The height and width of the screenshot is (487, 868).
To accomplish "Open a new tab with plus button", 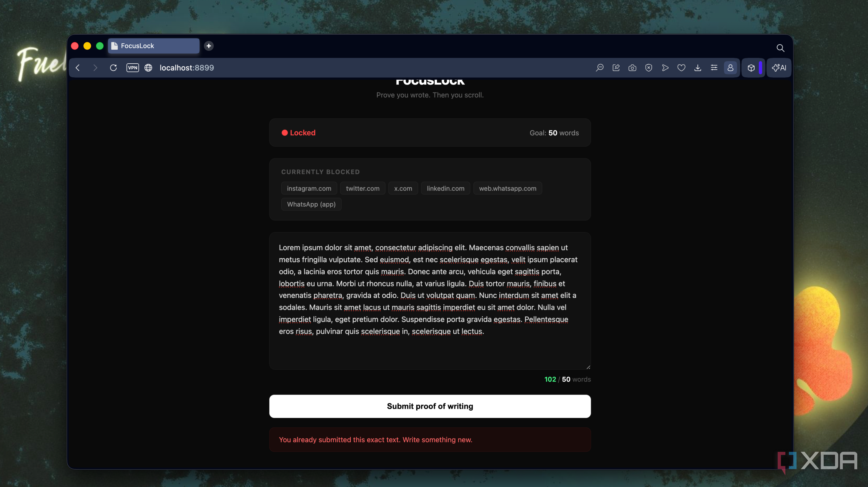I will [209, 46].
